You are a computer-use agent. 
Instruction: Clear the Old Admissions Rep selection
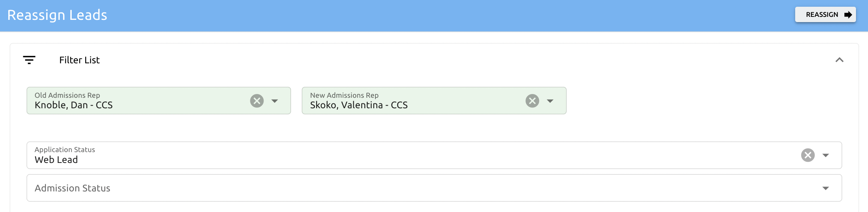(x=257, y=101)
